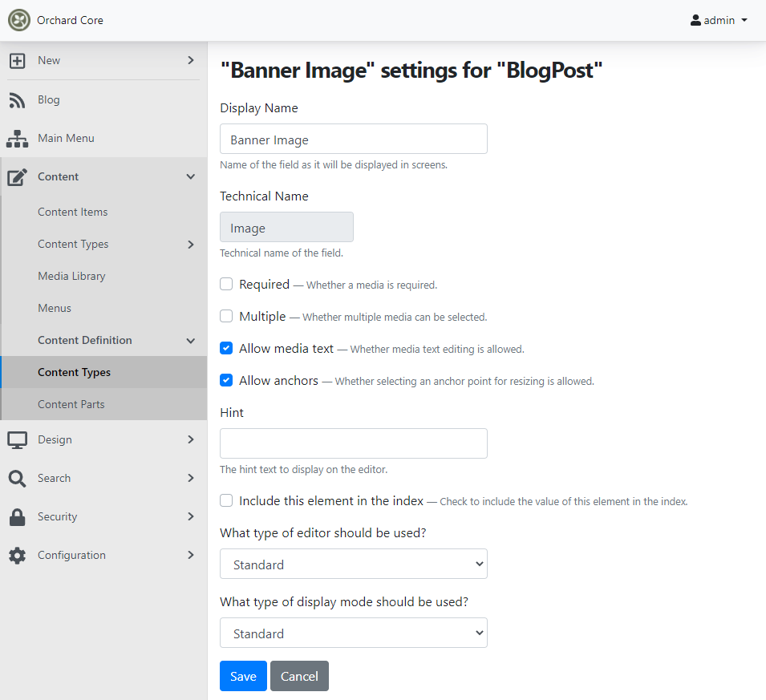Click the Search magnifier icon
This screenshot has height=700, width=766.
tap(17, 479)
